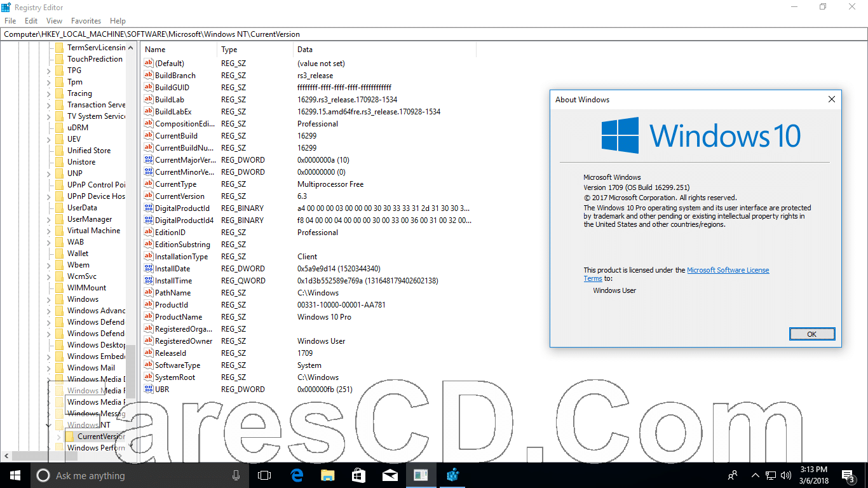Select the UserManager key in tree

tap(90, 219)
